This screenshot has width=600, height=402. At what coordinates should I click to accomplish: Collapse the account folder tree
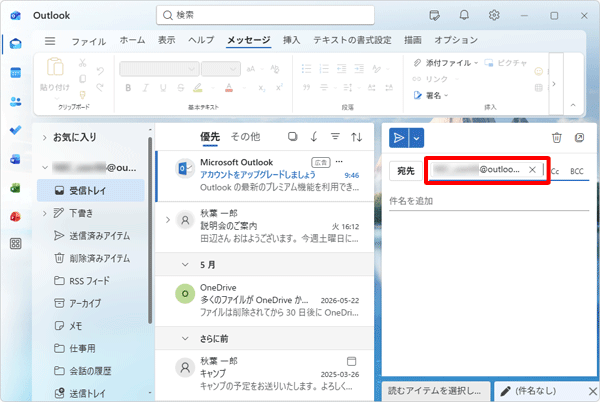coord(45,168)
